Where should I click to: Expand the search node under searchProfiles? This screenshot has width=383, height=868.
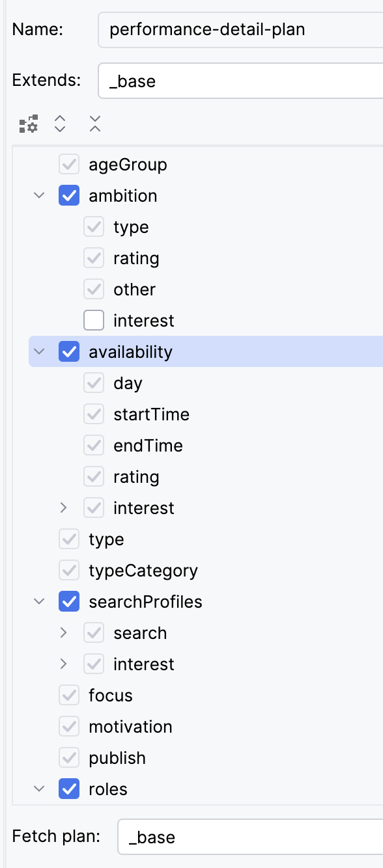click(64, 633)
